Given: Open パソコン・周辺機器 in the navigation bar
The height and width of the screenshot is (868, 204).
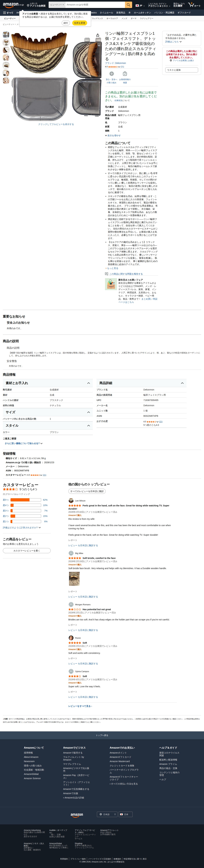Looking at the screenshot, I should (164, 13).
